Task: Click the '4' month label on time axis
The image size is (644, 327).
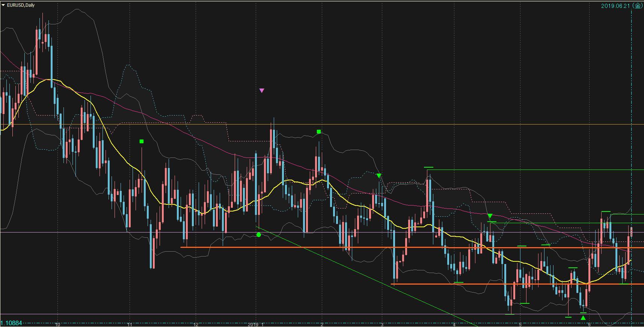Action: 454,324
